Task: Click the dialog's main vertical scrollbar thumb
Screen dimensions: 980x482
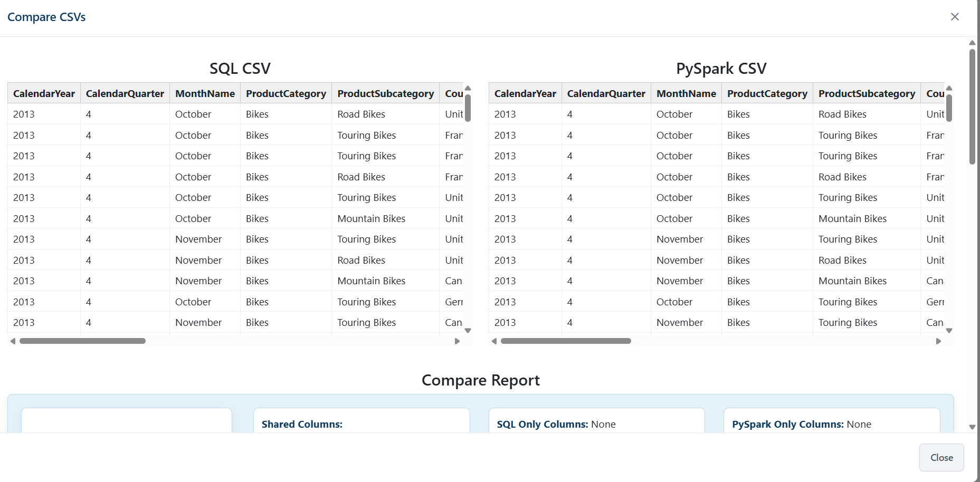Action: (x=972, y=105)
